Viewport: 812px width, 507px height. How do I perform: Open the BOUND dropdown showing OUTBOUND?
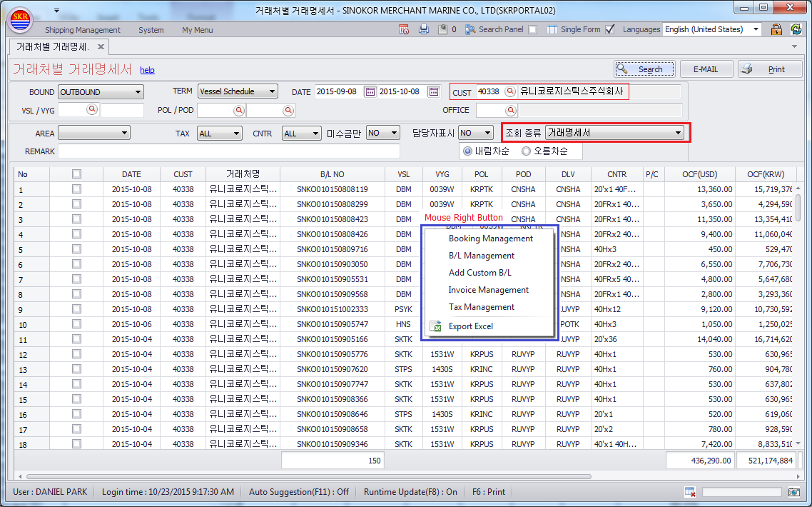click(x=101, y=92)
